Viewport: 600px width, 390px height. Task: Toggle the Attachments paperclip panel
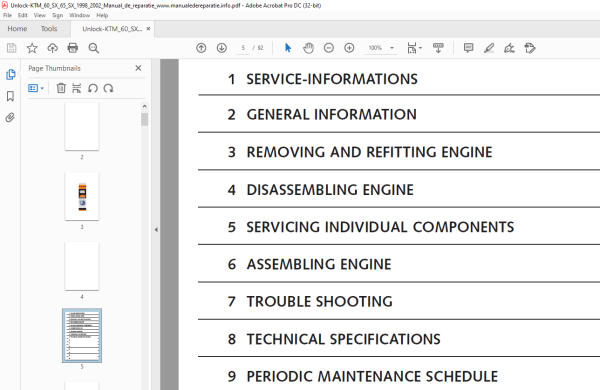click(10, 117)
